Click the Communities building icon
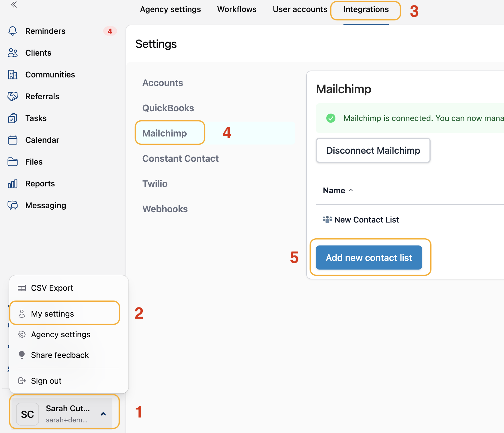Screen dimensions: 504x433 (13, 75)
